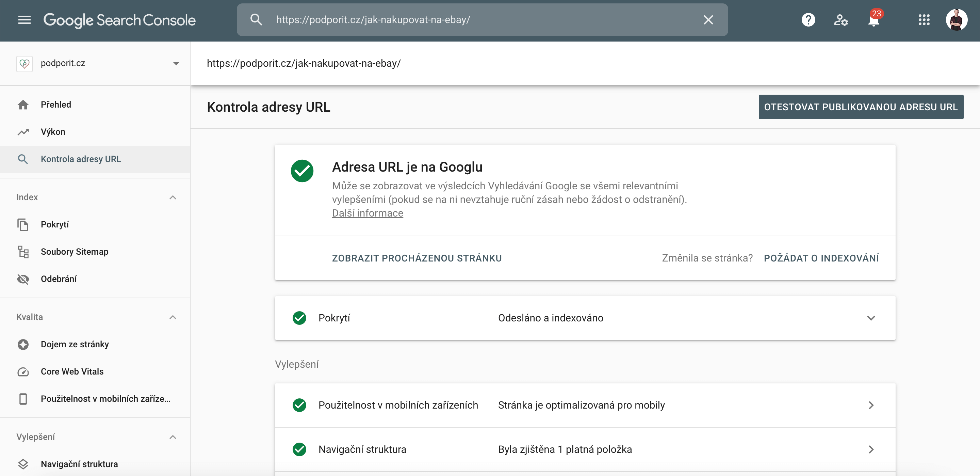Click the inspected URL text below header
Viewport: 980px width, 476px height.
[x=304, y=64]
